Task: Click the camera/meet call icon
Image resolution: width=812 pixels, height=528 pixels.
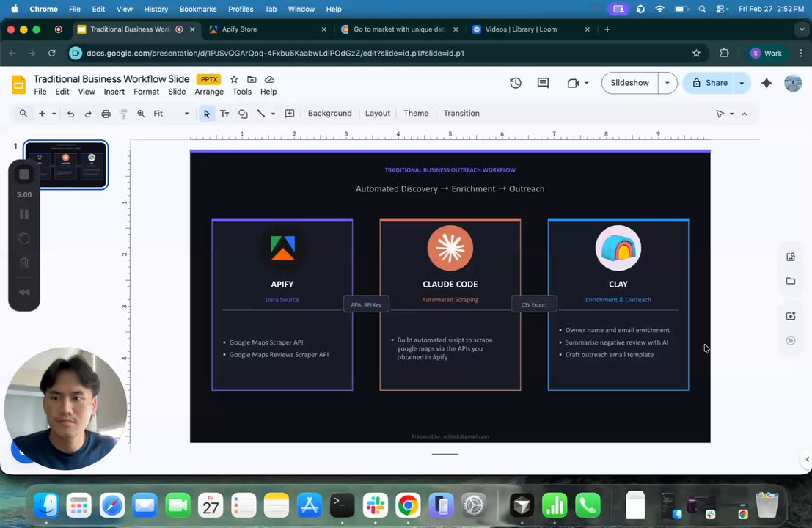Action: coord(573,83)
